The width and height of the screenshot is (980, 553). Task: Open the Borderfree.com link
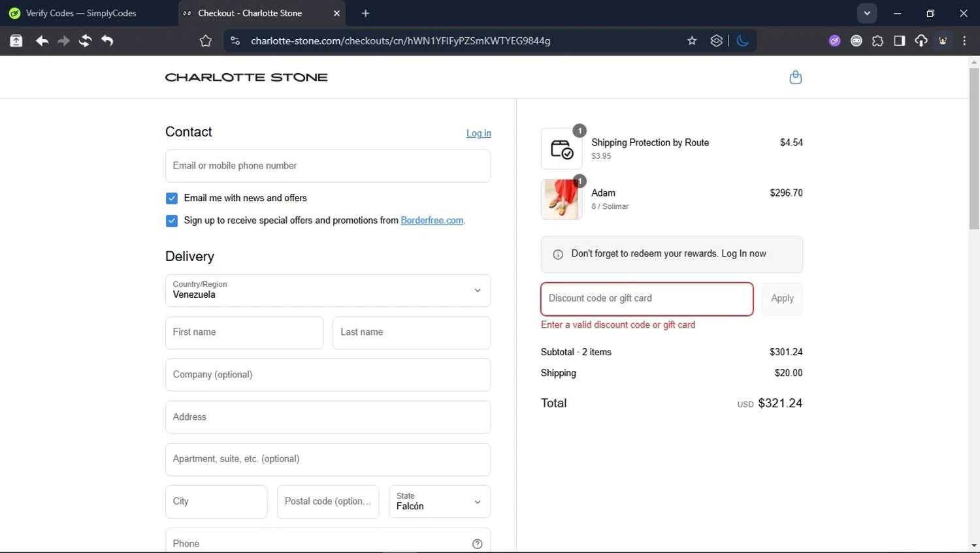pos(432,221)
